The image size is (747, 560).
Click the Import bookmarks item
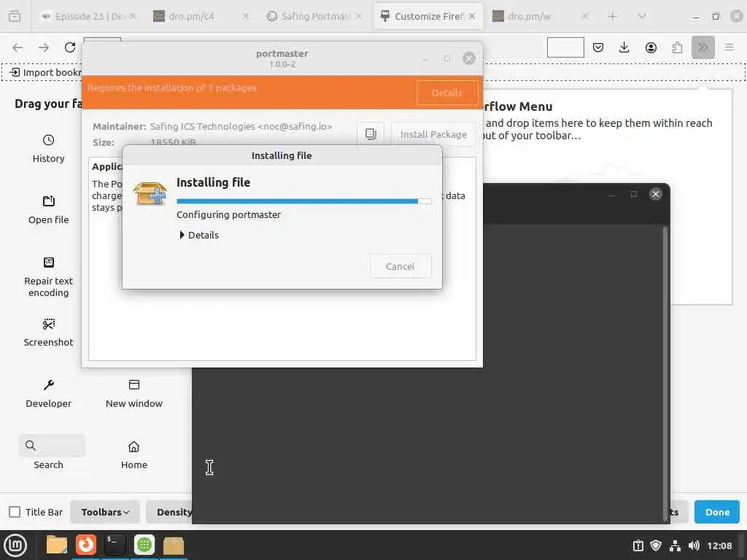pyautogui.click(x=46, y=72)
